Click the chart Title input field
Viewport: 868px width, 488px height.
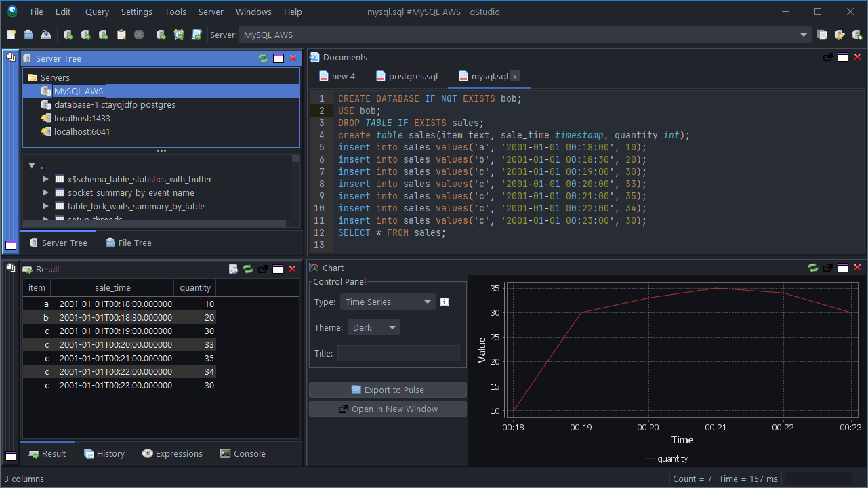(x=398, y=353)
